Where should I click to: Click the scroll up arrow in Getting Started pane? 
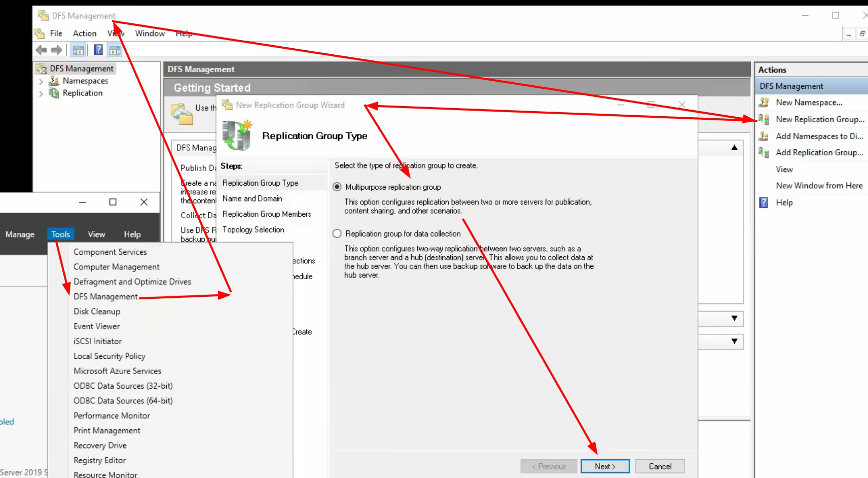(734, 148)
